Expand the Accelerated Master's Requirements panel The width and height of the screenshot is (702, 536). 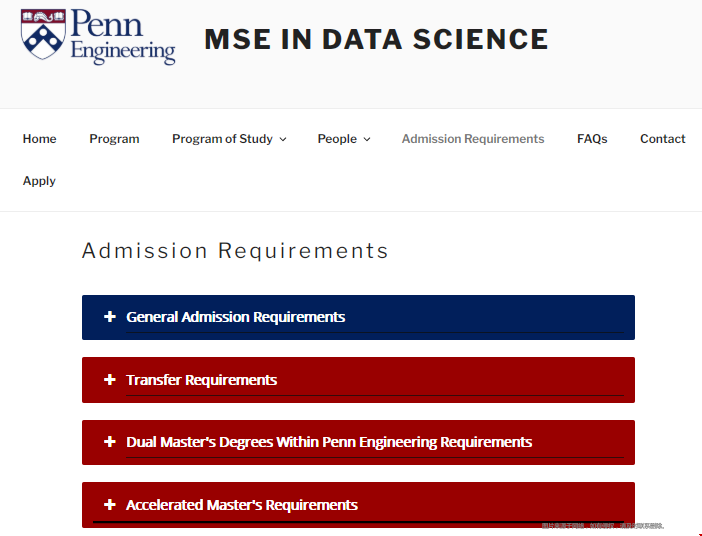358,505
